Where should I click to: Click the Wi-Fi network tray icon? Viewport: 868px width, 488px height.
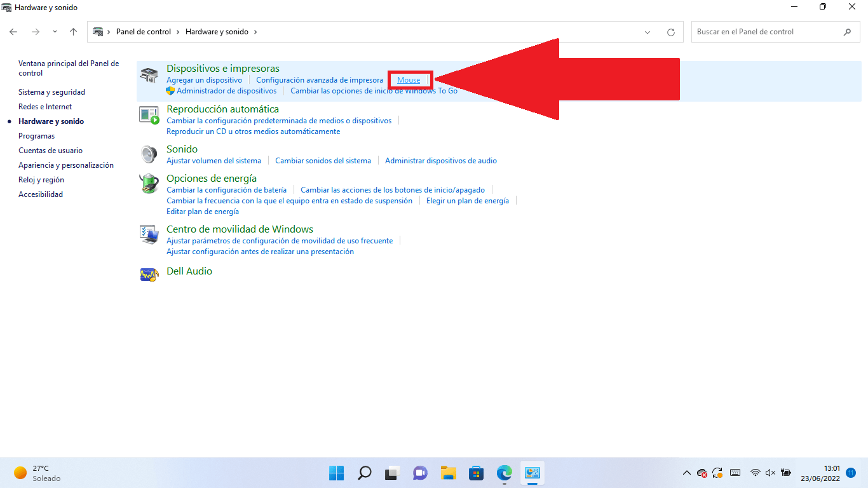pos(756,473)
